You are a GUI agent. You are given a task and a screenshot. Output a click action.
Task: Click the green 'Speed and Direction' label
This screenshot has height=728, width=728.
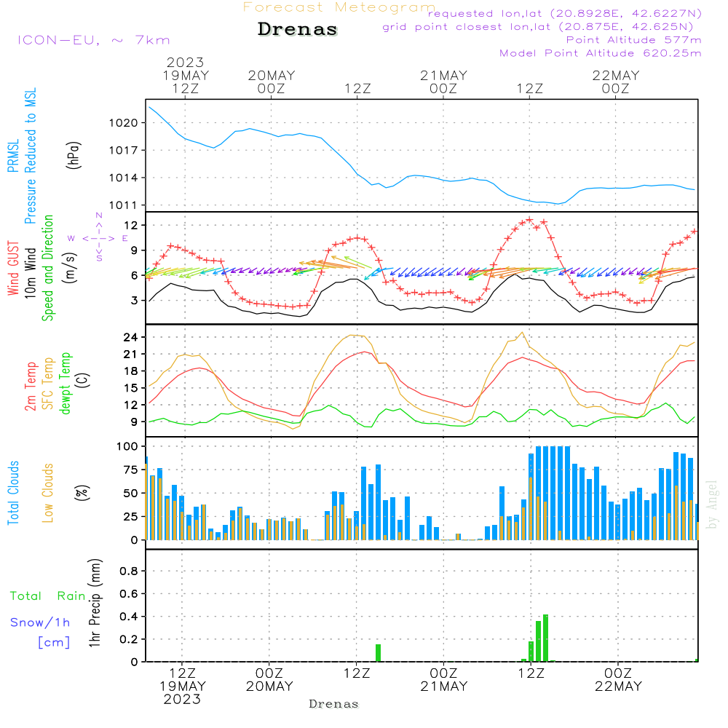coord(47,268)
